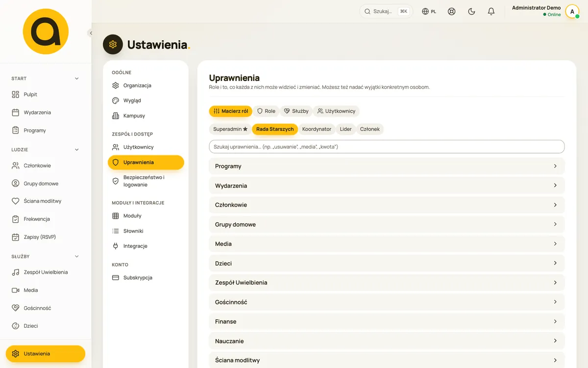Viewport: 588px width, 368px height.
Task: Click the help lifebuoy icon in top bar
Action: tap(452, 11)
